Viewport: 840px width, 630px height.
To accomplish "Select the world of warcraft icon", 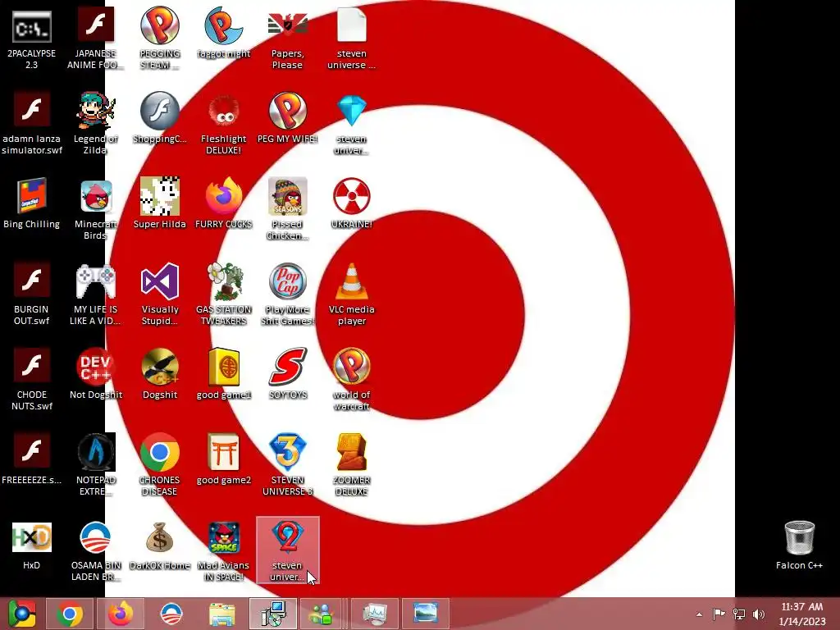I will pos(351,379).
